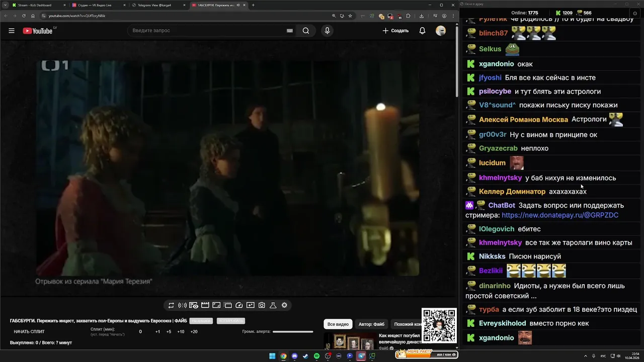Click the eye-monitor icon in player toolbar
The width and height of the screenshot is (644, 362).
click(x=194, y=305)
